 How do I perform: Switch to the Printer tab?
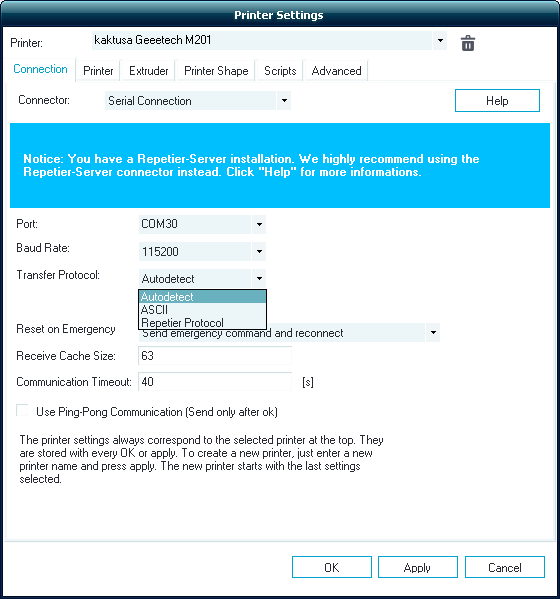pos(98,71)
